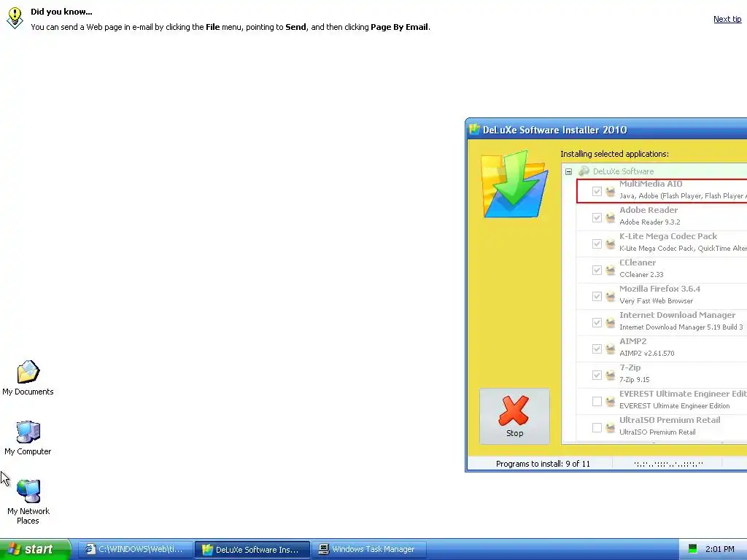Toggle the MultiMedia AIO checkbox
Screen dimensions: 747x560
(597, 191)
